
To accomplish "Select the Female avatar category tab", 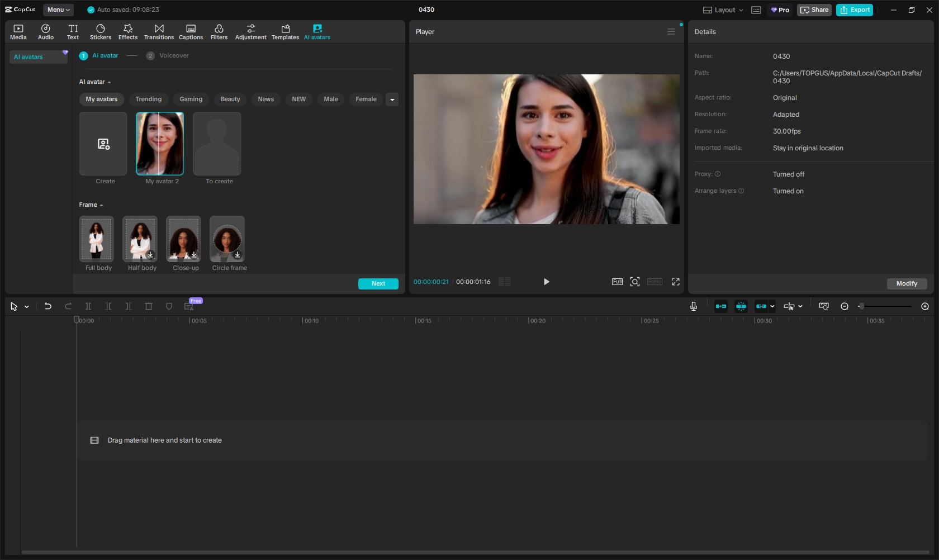I will tap(366, 99).
